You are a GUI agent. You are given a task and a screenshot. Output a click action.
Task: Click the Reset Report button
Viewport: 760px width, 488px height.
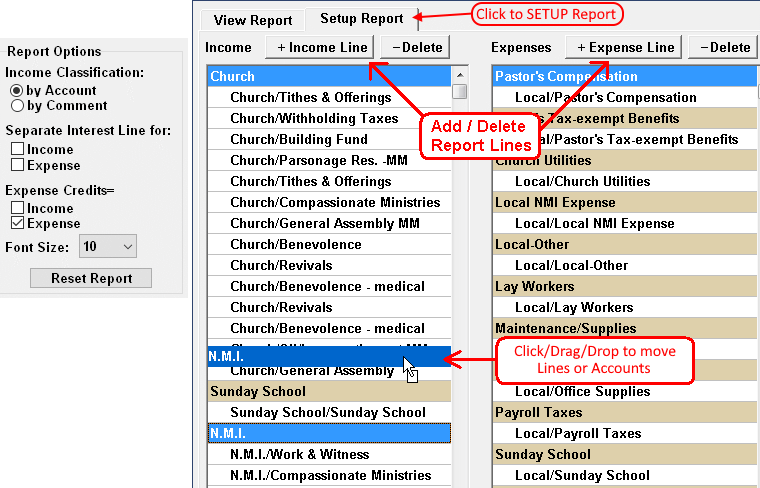coord(90,278)
